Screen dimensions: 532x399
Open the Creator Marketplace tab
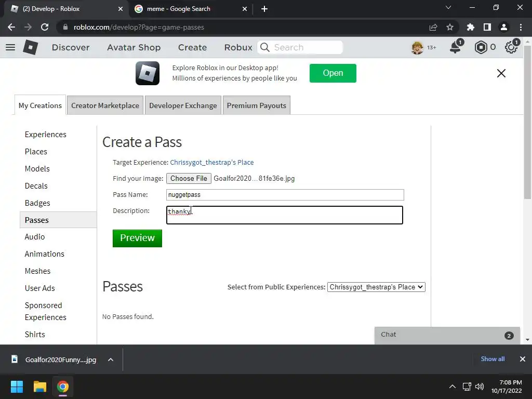(105, 105)
